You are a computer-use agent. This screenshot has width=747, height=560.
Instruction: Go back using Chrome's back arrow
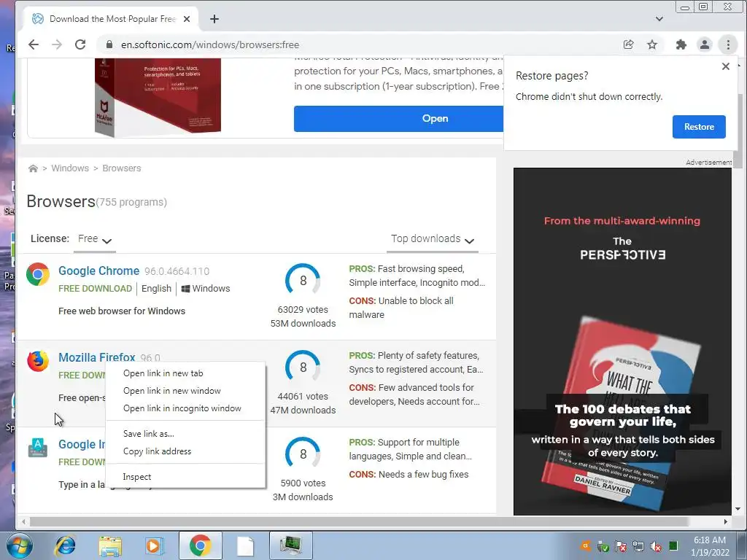click(34, 44)
